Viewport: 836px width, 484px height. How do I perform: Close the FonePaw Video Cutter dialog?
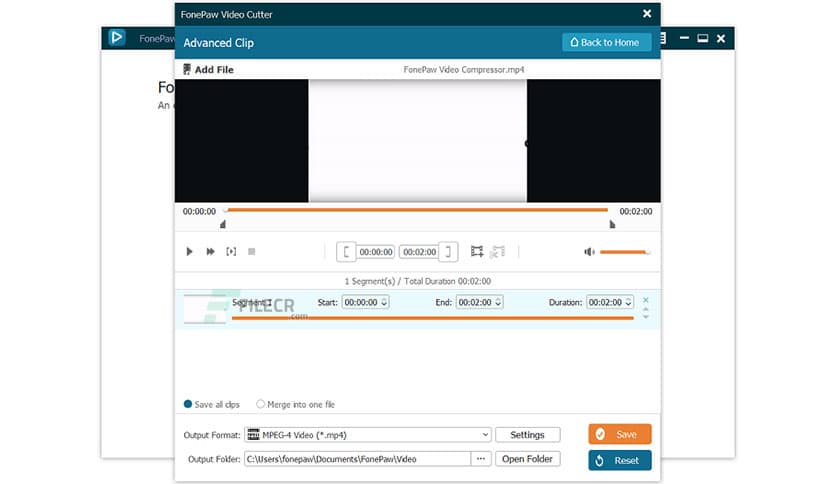(x=647, y=14)
